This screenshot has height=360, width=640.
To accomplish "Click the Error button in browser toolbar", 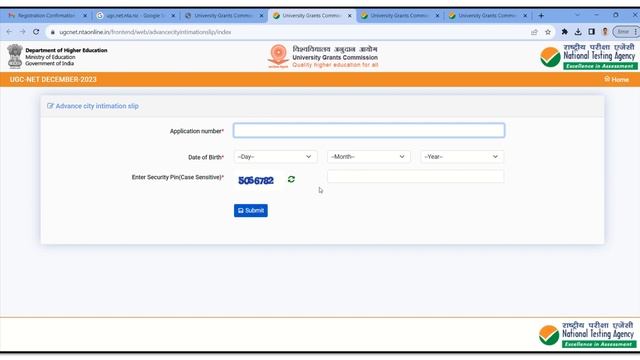I will pos(625,31).
